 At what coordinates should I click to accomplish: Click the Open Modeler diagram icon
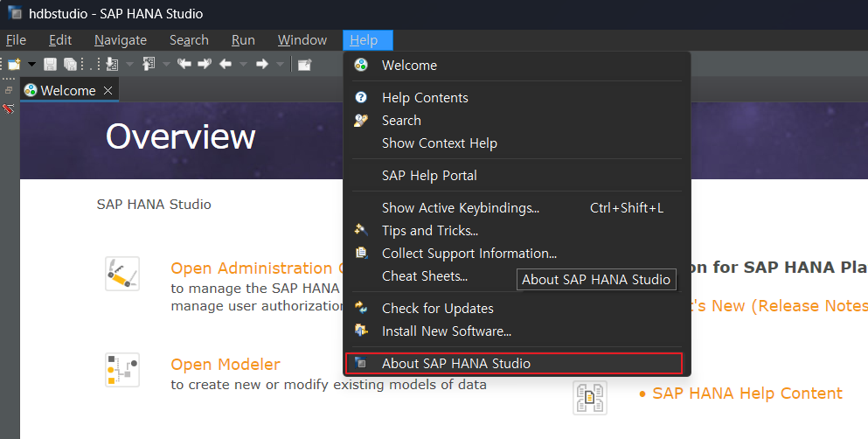coord(122,370)
